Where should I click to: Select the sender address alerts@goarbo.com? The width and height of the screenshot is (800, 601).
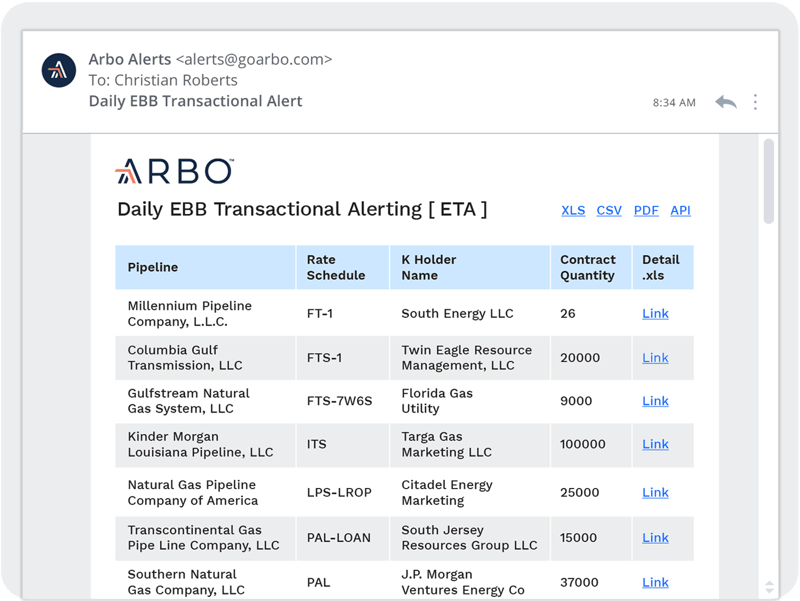pos(254,60)
